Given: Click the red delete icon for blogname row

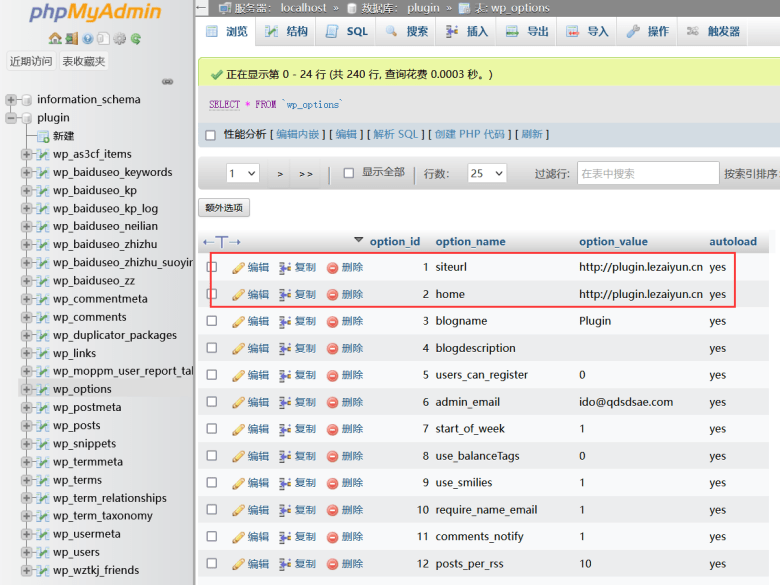Looking at the screenshot, I should (333, 322).
